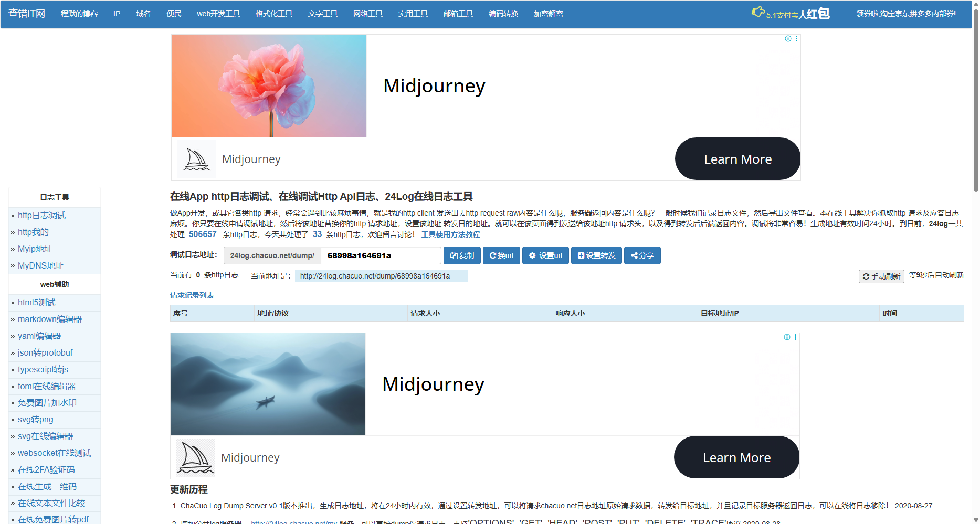Viewport: 980px width, 524px height.
Task: Click the 换url refresh button
Action: (x=501, y=255)
